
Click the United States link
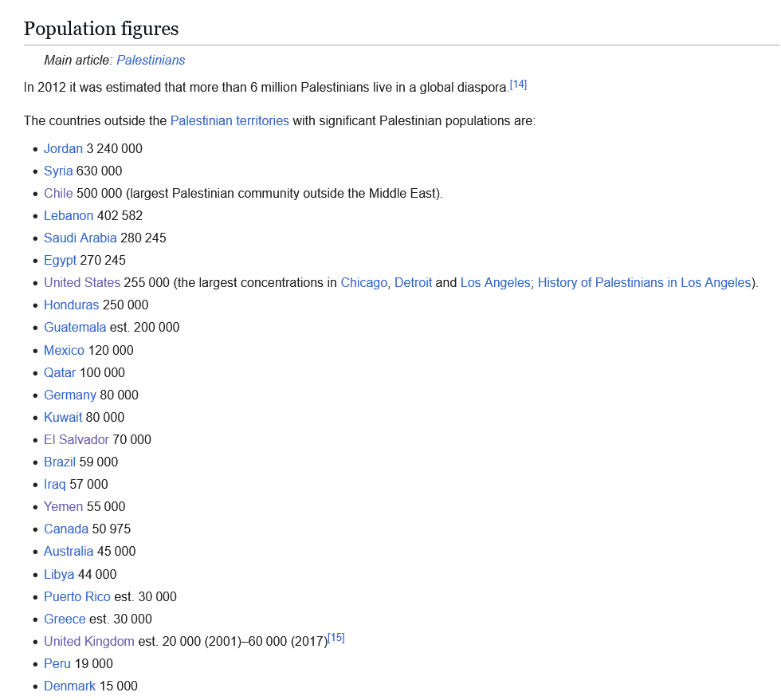[82, 282]
